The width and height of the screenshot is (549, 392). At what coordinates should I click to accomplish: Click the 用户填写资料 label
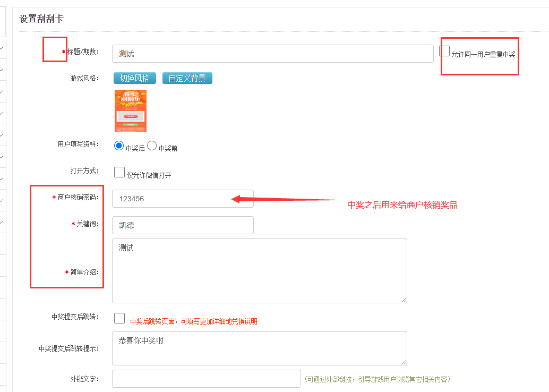click(78, 144)
